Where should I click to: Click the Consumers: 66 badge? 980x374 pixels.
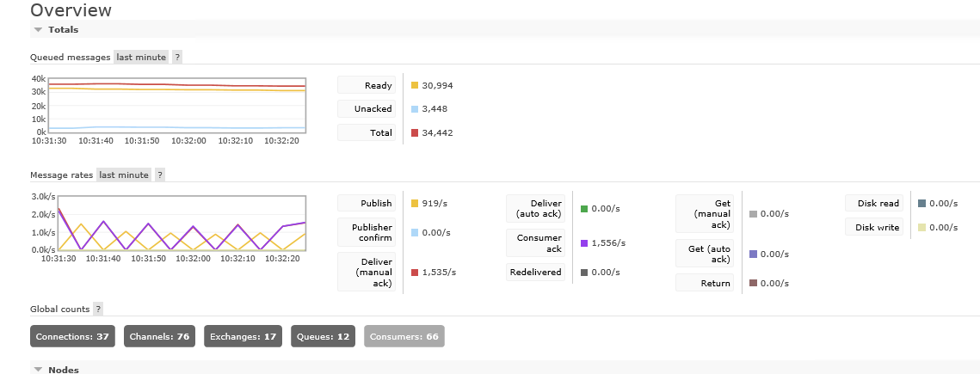404,336
